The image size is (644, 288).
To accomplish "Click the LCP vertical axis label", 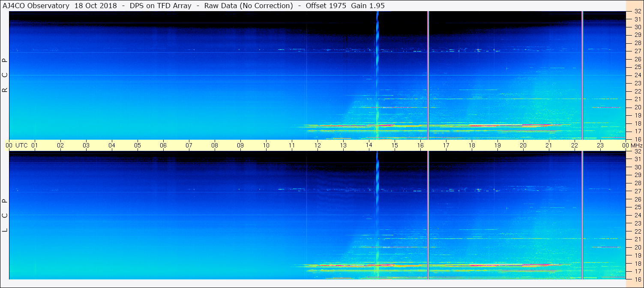I will 5,215.
